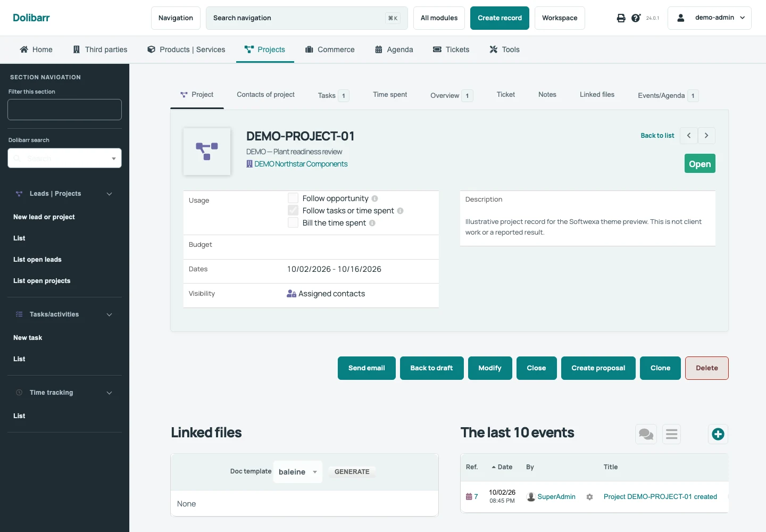
Task: Open the Third parties top menu
Action: point(100,49)
